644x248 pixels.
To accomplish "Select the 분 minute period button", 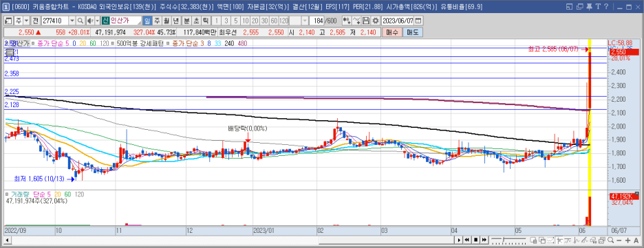I will coord(186,21).
